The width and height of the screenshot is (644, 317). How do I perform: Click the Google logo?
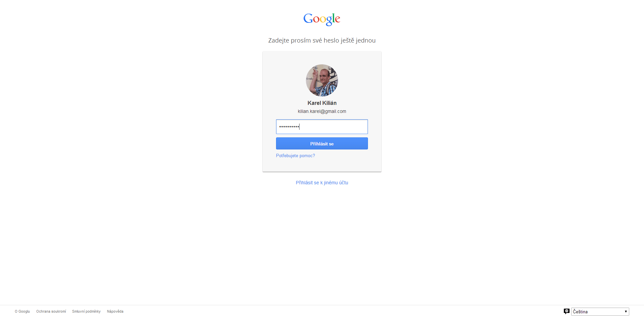pos(322,19)
